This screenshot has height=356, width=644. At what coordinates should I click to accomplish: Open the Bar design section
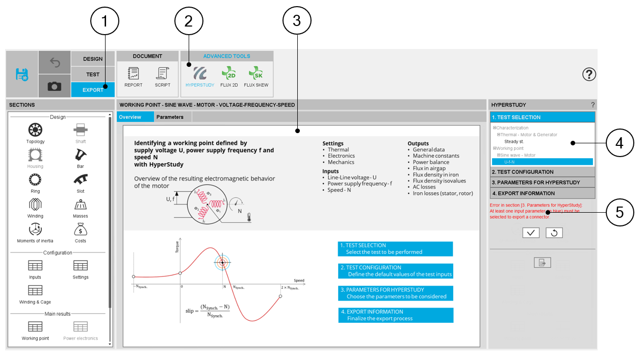click(81, 159)
